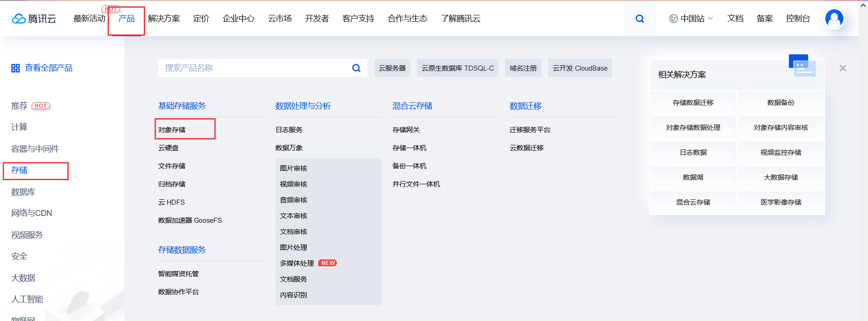Select 人工智能 category

tap(27, 299)
